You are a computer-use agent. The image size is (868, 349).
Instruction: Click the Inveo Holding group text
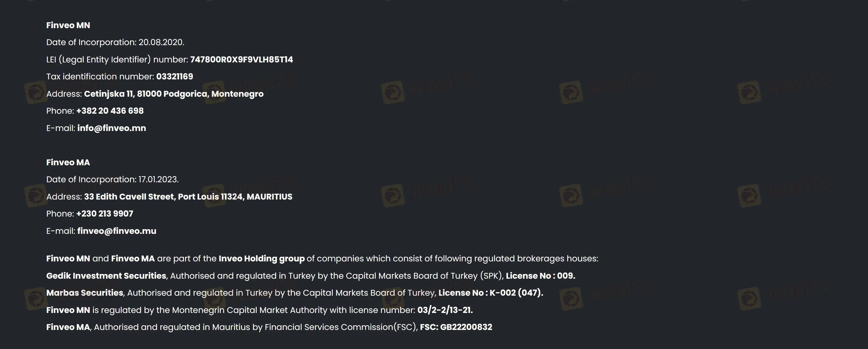tap(261, 258)
